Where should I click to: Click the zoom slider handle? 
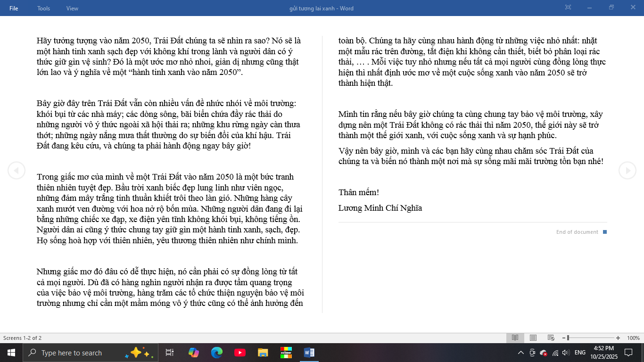[568, 338]
